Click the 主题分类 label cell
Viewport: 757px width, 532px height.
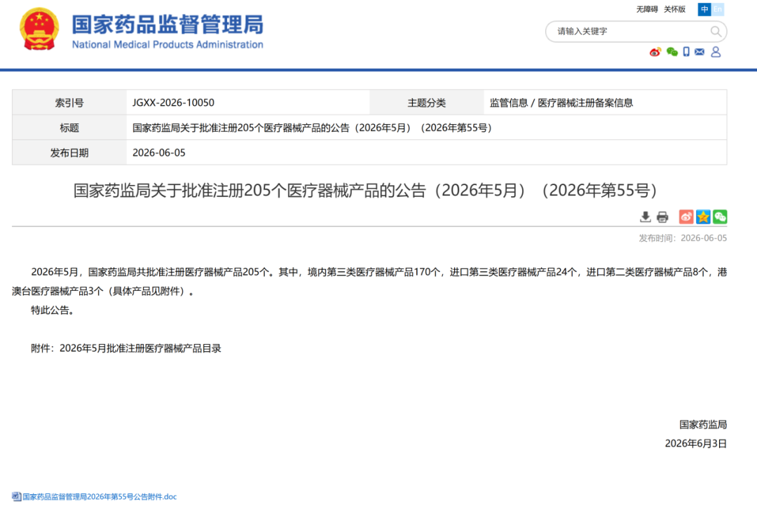click(426, 102)
